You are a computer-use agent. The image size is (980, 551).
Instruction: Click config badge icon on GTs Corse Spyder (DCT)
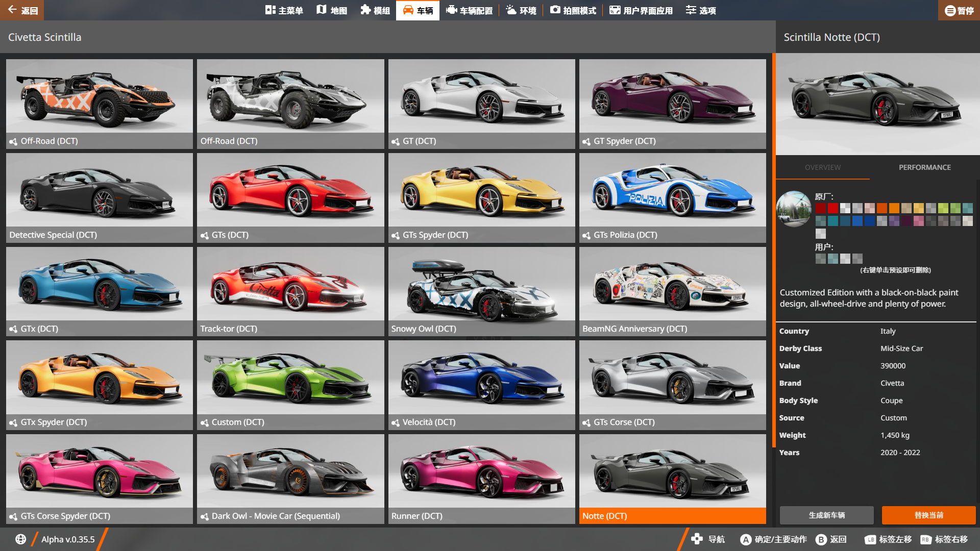pyautogui.click(x=14, y=516)
